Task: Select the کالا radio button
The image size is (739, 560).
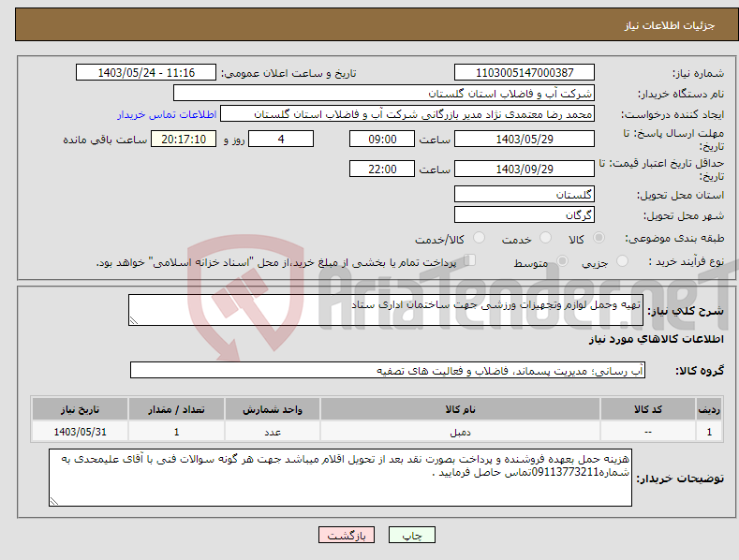Action: point(599,238)
